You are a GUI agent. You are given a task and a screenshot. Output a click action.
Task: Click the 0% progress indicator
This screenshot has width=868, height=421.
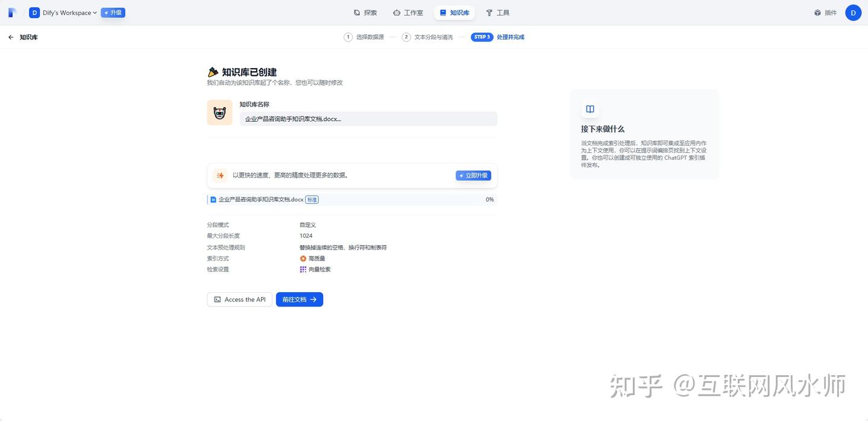coord(489,199)
